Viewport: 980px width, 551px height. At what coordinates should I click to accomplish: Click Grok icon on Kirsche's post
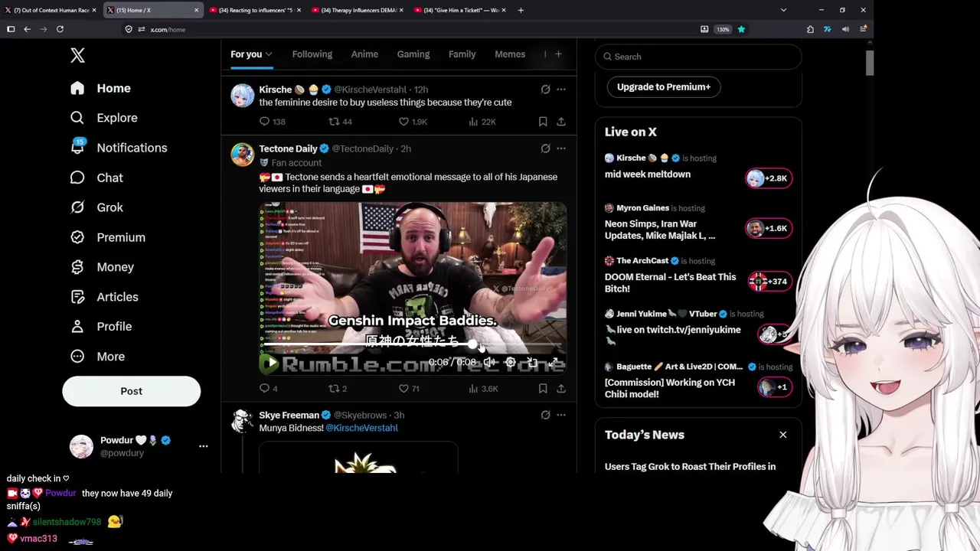point(545,90)
